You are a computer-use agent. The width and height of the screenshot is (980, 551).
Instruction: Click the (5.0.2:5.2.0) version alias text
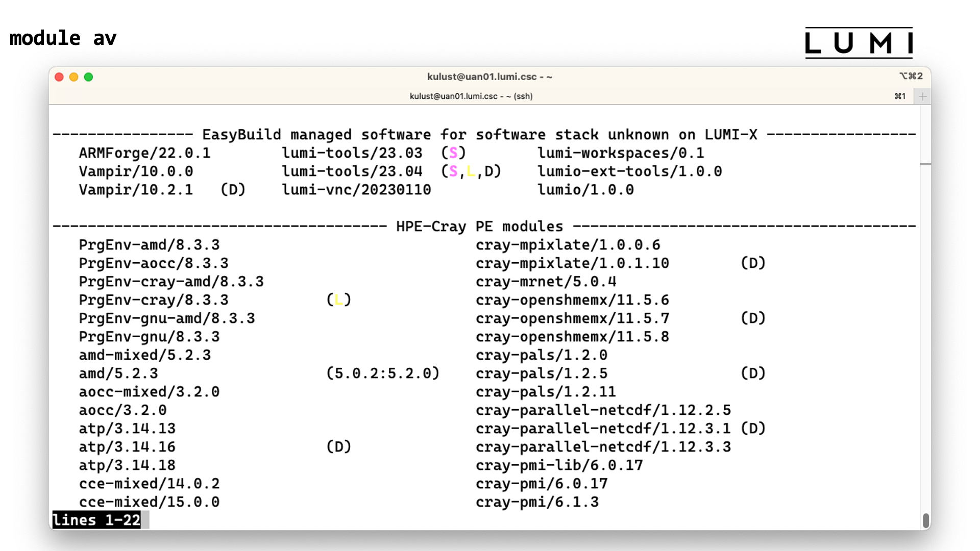coord(383,373)
